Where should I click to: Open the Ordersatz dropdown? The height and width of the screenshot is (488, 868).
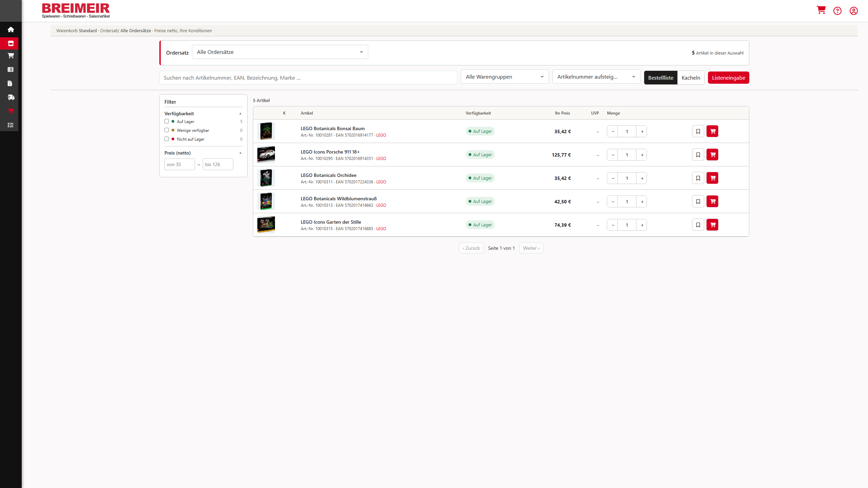[280, 52]
